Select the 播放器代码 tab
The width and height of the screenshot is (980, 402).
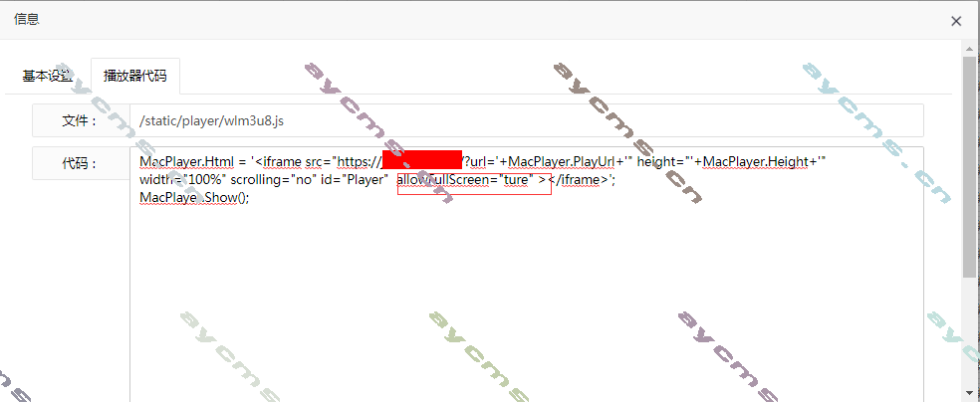click(x=135, y=77)
